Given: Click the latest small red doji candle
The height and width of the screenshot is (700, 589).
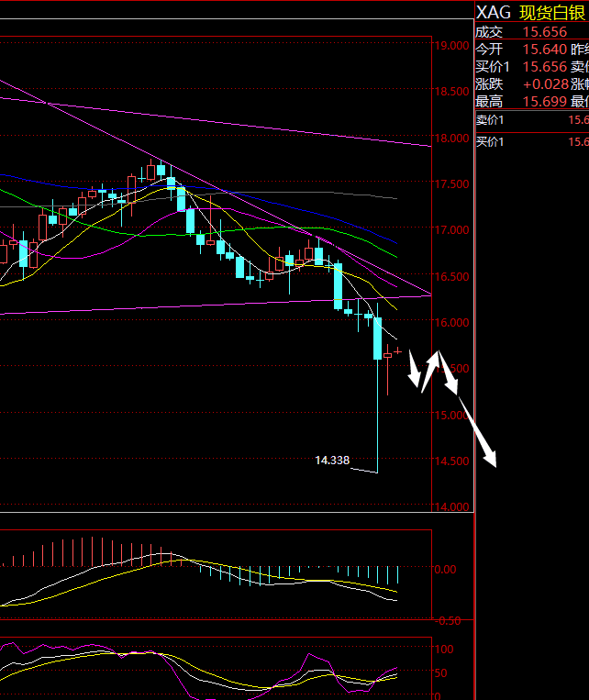Looking at the screenshot, I should point(397,351).
